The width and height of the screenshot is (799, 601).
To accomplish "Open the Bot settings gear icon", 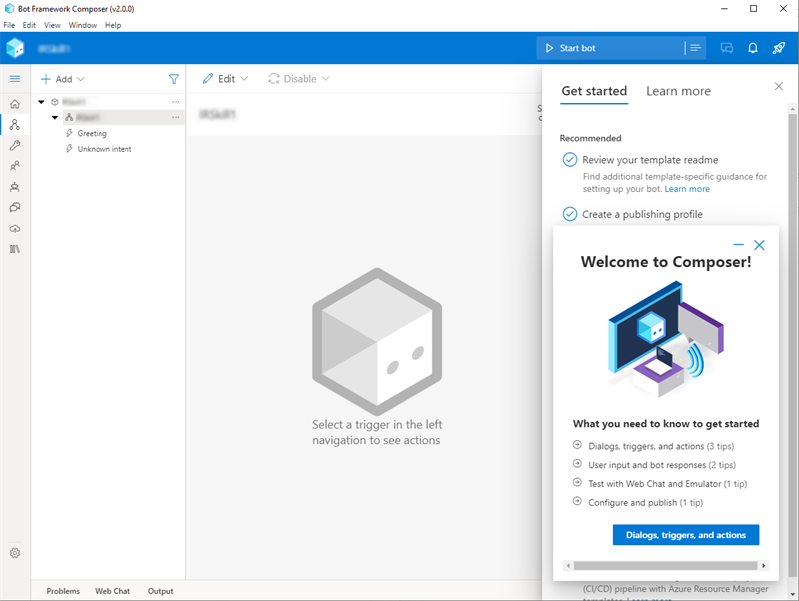I will 14,553.
